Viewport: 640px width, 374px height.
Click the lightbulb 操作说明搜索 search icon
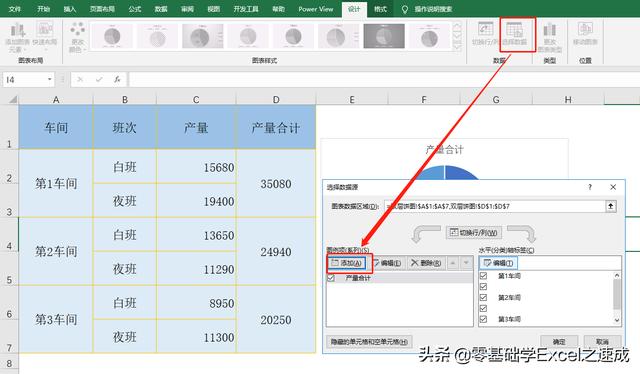tap(404, 9)
